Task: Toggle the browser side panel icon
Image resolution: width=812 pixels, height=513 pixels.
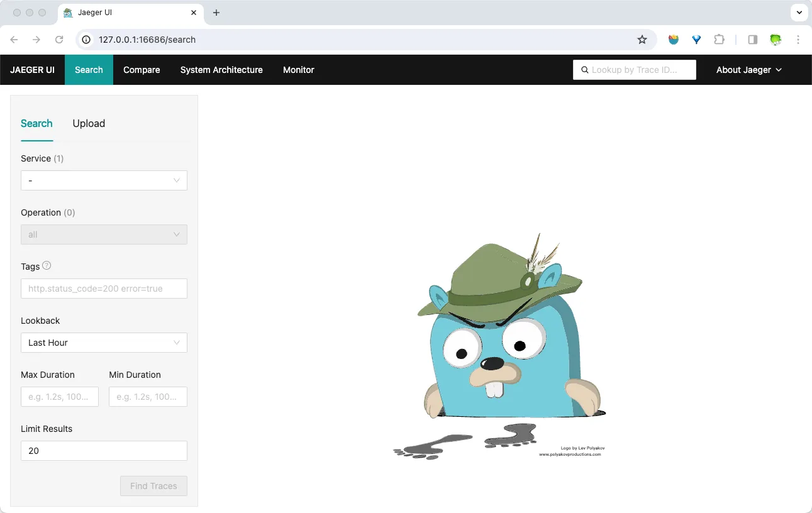Action: [x=752, y=40]
